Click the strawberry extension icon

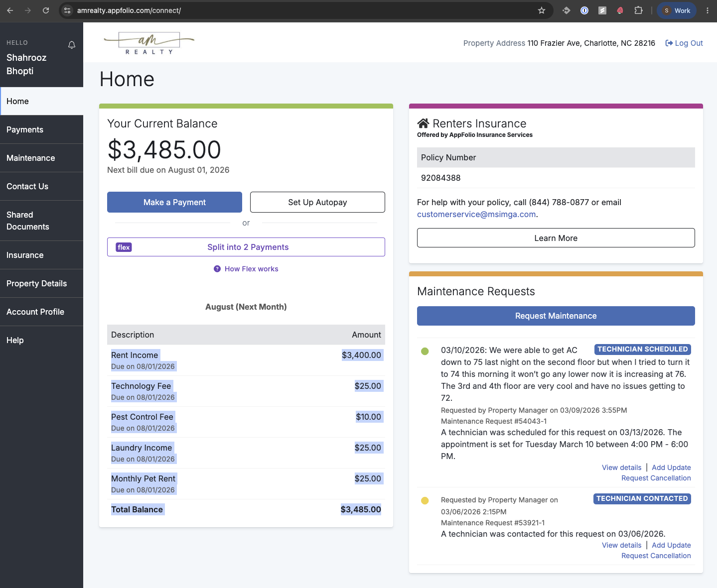tap(620, 10)
